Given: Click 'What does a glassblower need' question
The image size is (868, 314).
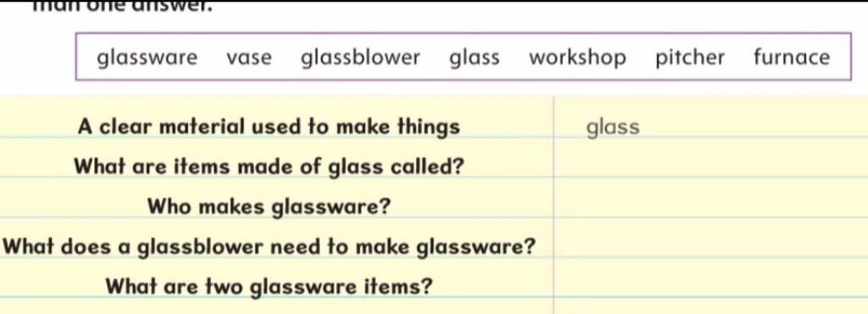Looking at the screenshot, I should tap(269, 247).
